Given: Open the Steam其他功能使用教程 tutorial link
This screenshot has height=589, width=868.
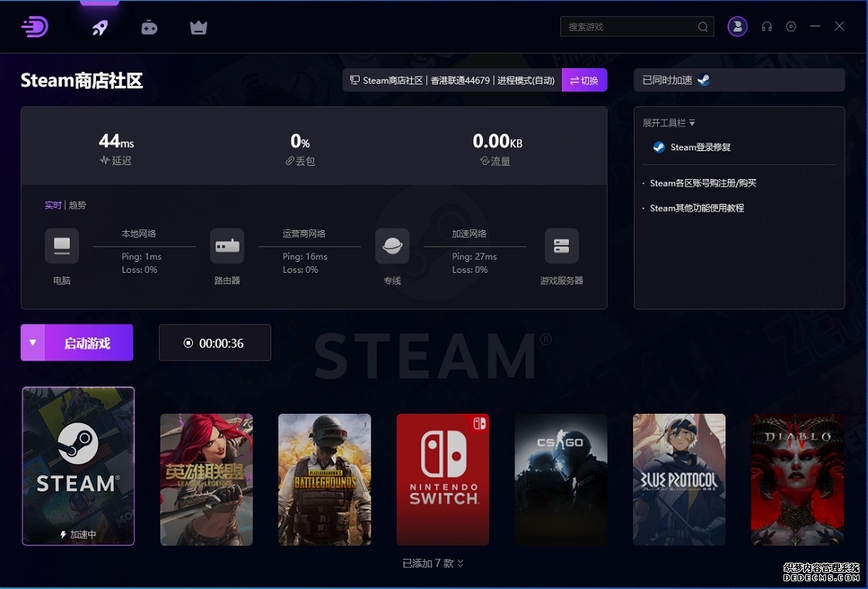Looking at the screenshot, I should tap(696, 208).
